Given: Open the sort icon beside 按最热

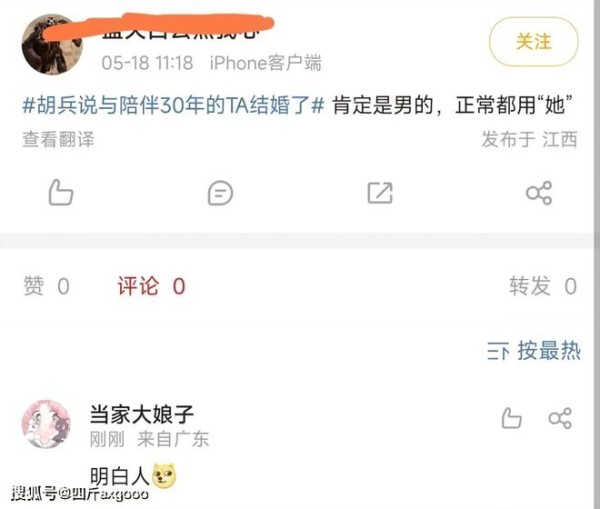Looking at the screenshot, I should (x=498, y=351).
